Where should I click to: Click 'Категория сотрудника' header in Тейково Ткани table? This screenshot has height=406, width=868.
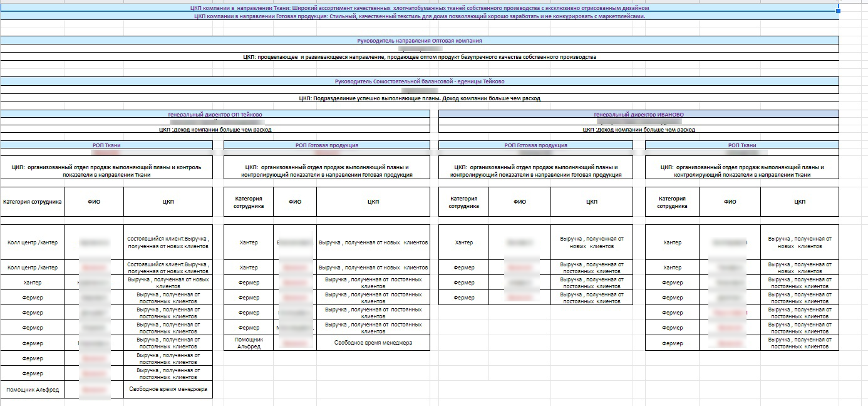tap(32, 202)
